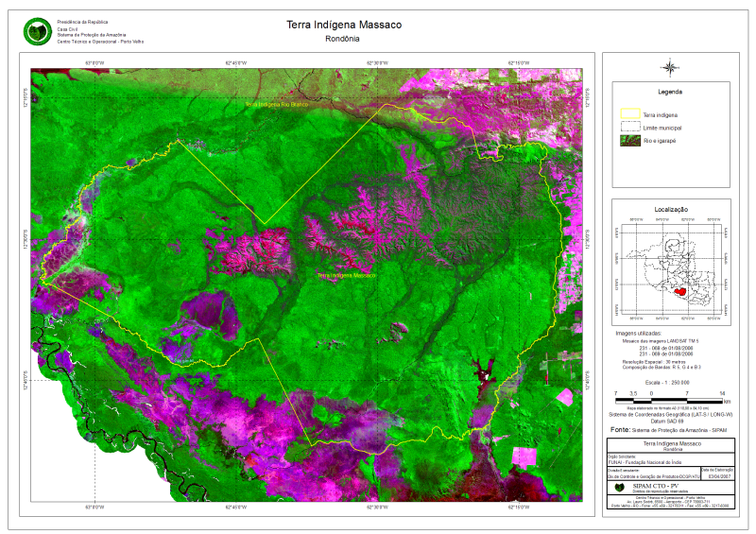
Task: Click 'Sistema de Proteção da Amazônia' header line
Action: coord(92,35)
